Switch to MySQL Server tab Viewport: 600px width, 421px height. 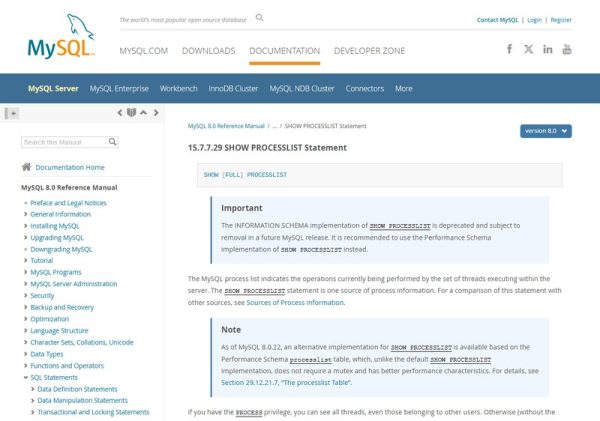tap(53, 88)
